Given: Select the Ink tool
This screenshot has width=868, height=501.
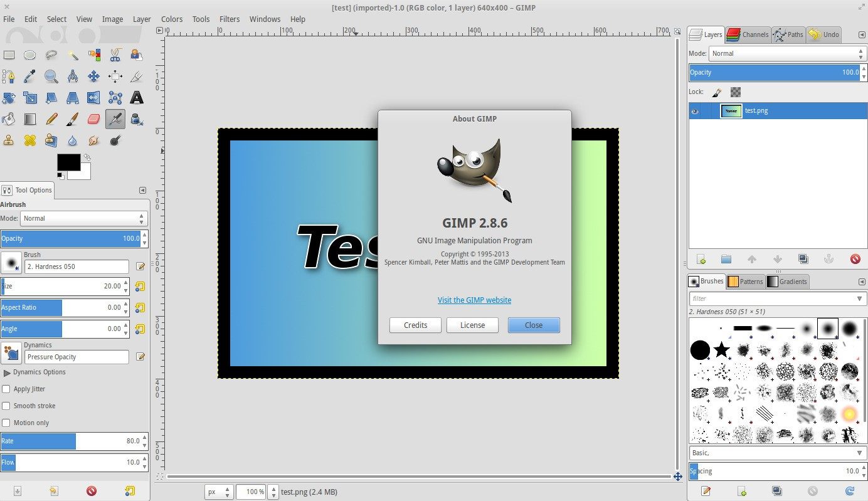Looking at the screenshot, I should tap(137, 119).
